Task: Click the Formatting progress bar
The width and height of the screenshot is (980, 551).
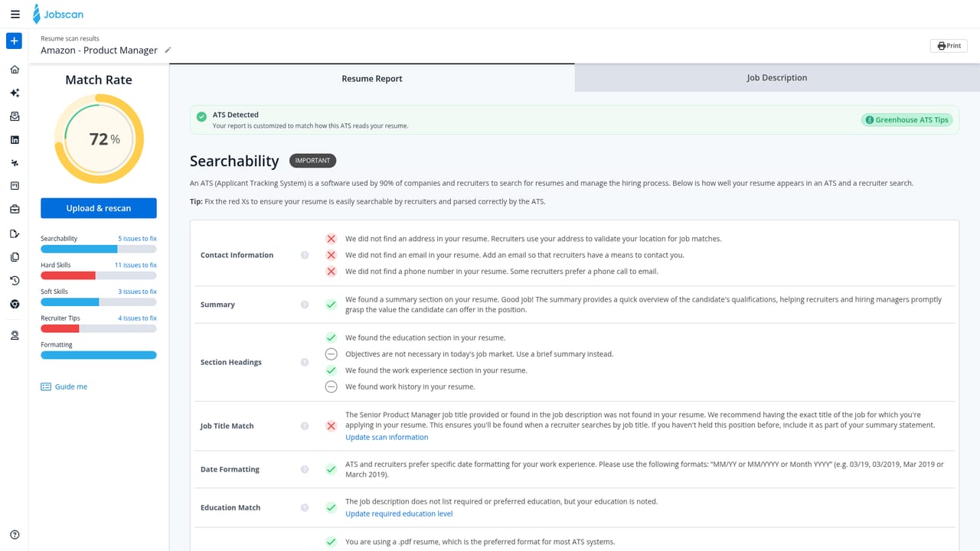Action: [99, 355]
